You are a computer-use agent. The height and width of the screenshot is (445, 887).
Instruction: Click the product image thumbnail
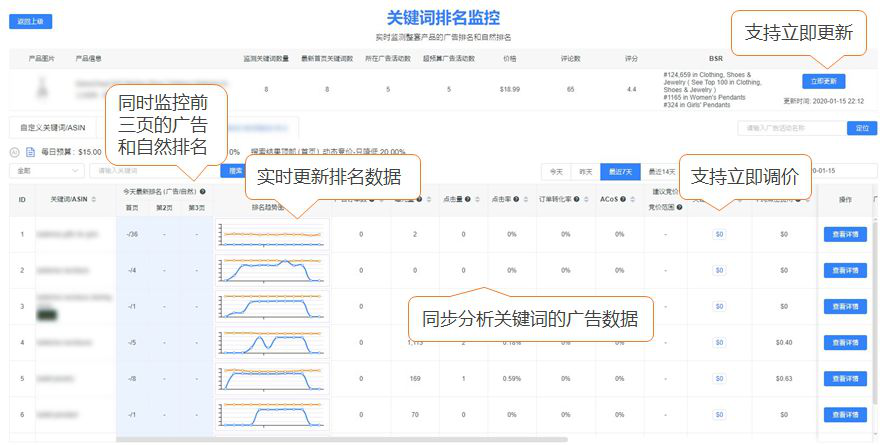point(42,89)
